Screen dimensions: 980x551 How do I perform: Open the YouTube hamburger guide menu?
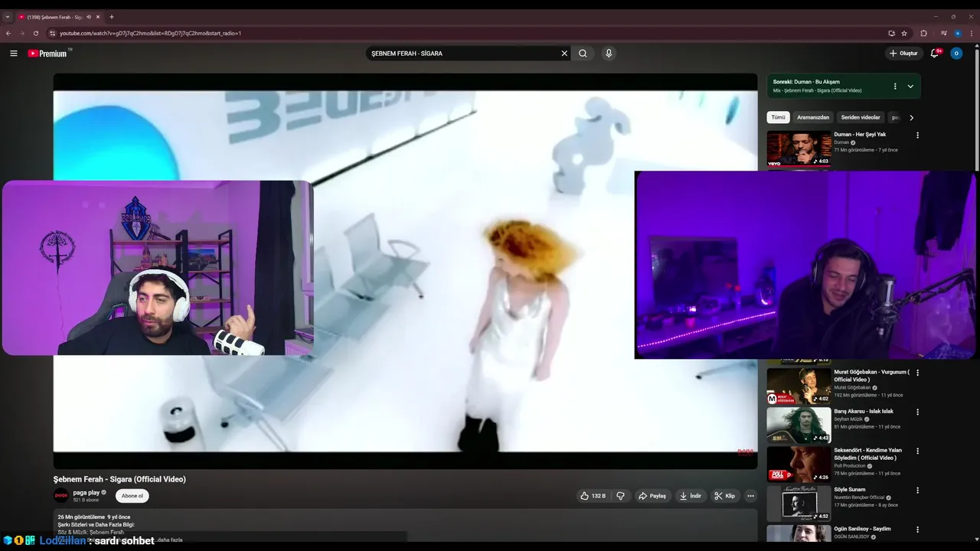point(13,54)
